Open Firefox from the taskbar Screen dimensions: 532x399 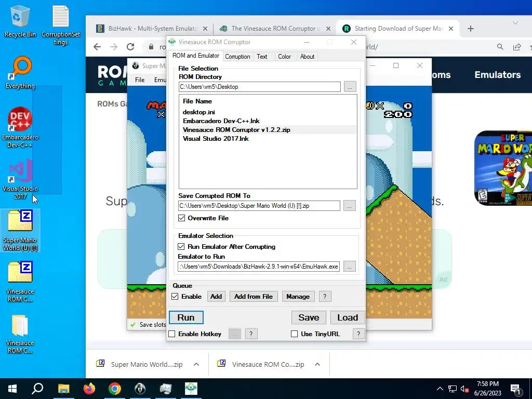pyautogui.click(x=89, y=389)
